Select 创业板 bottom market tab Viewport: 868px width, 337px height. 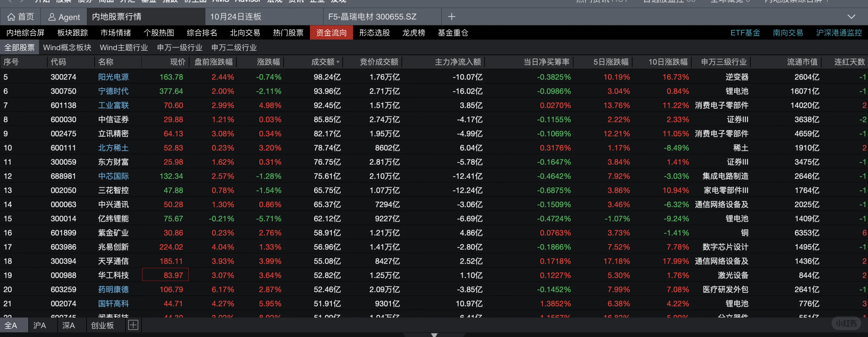(x=102, y=325)
